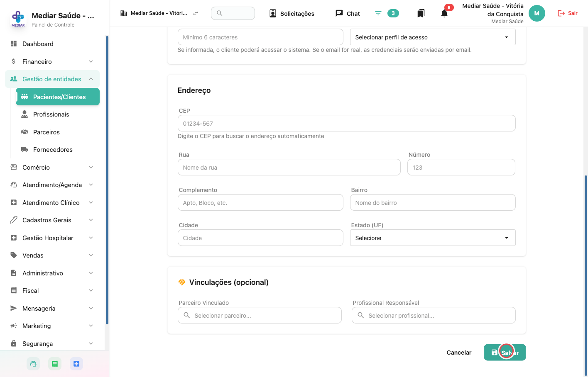The height and width of the screenshot is (377, 588).
Task: Click into the CEP input field
Action: pos(346,123)
